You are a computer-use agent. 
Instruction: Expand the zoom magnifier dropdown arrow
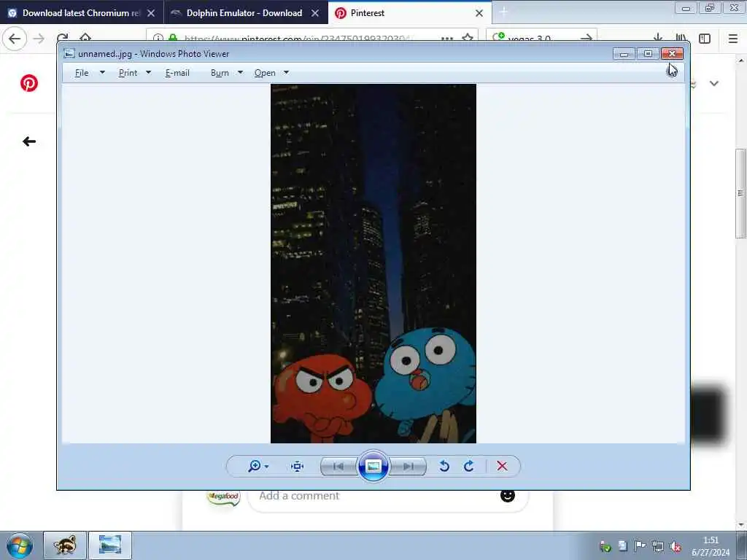click(267, 467)
